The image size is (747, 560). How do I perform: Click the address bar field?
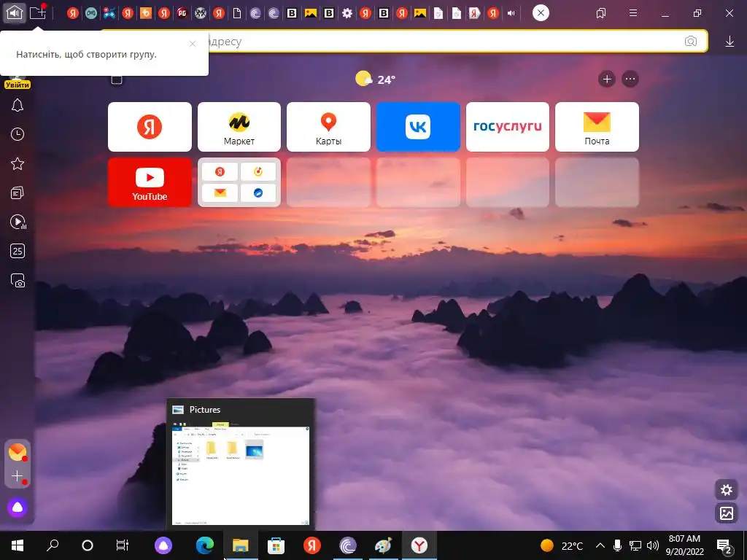tap(404, 42)
